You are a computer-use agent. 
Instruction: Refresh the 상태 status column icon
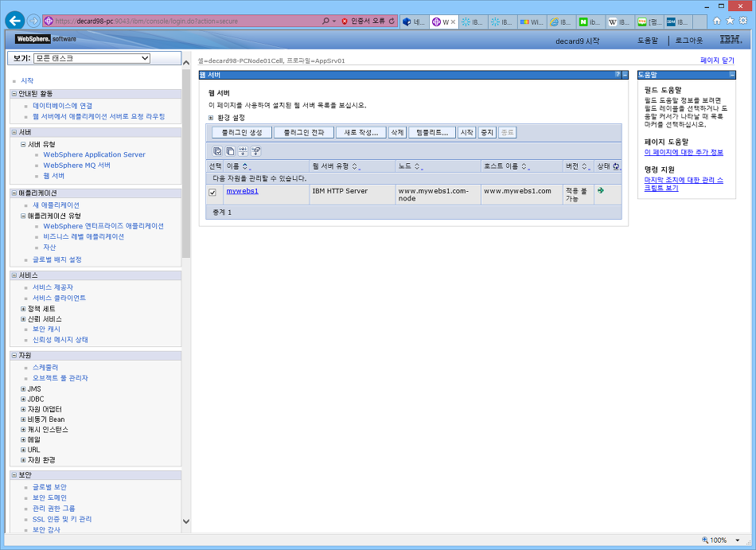pyautogui.click(x=616, y=166)
